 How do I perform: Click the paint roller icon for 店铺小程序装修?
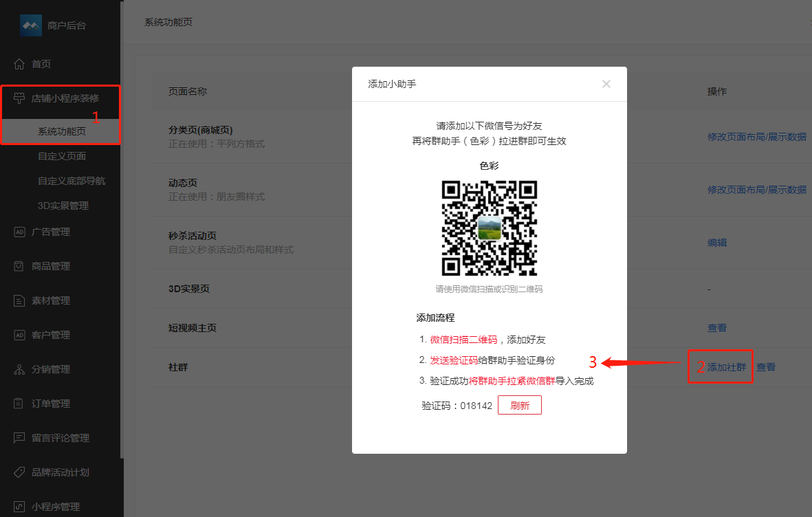[19, 98]
